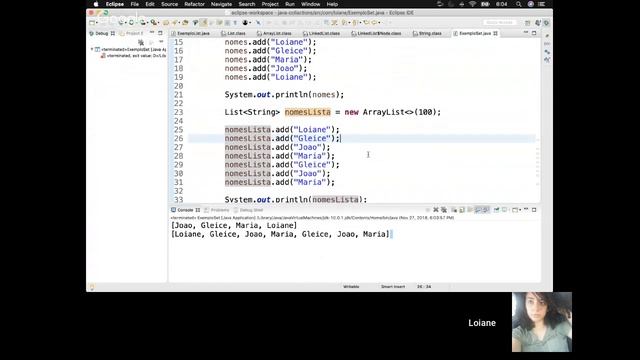Toggle Word Wrap in the Console toolbar
Image resolution: width=640 pixels, height=360 pixels.
point(470,210)
